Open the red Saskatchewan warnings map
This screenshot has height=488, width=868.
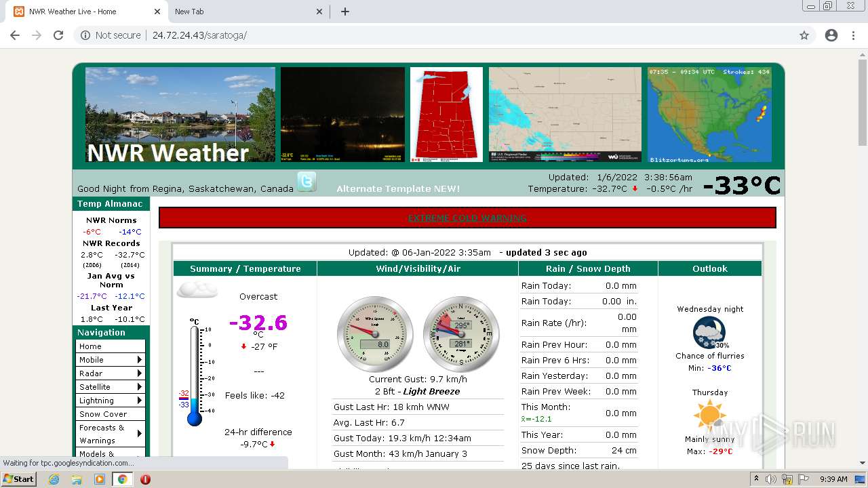446,114
